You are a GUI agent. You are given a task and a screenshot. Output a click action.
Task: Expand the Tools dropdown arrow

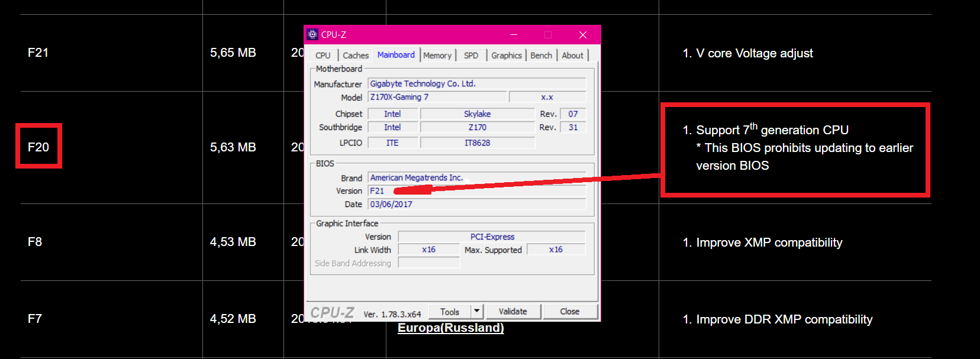tap(477, 312)
